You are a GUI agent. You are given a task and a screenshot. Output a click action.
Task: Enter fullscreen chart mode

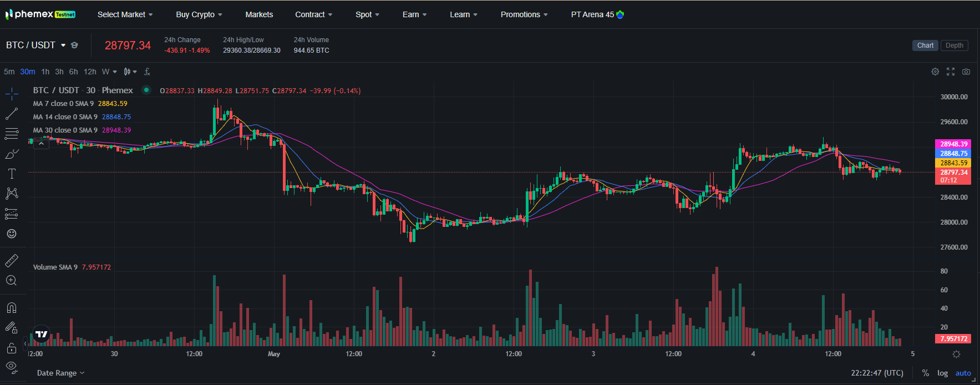click(951, 72)
